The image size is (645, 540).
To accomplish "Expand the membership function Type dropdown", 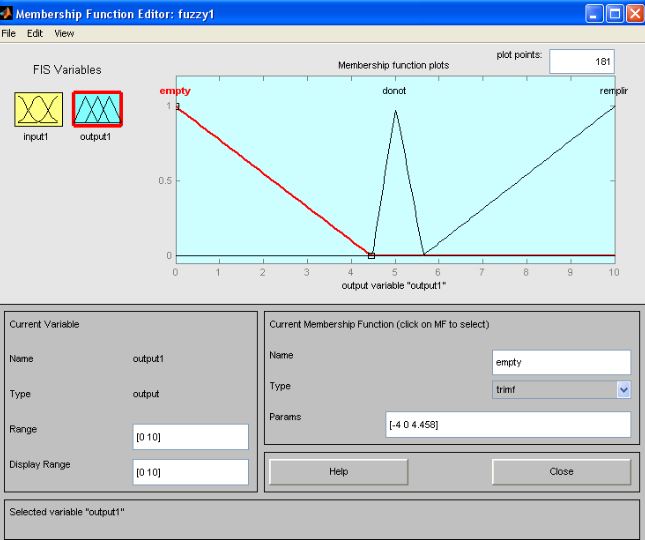I will (624, 390).
